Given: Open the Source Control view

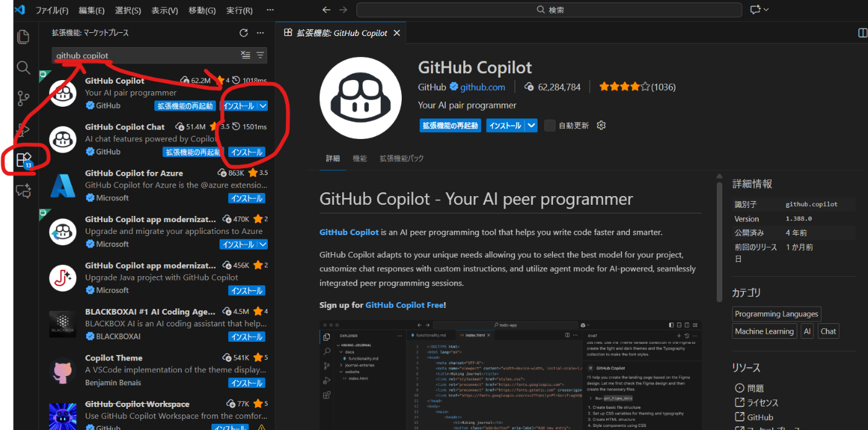Looking at the screenshot, I should pyautogui.click(x=23, y=98).
